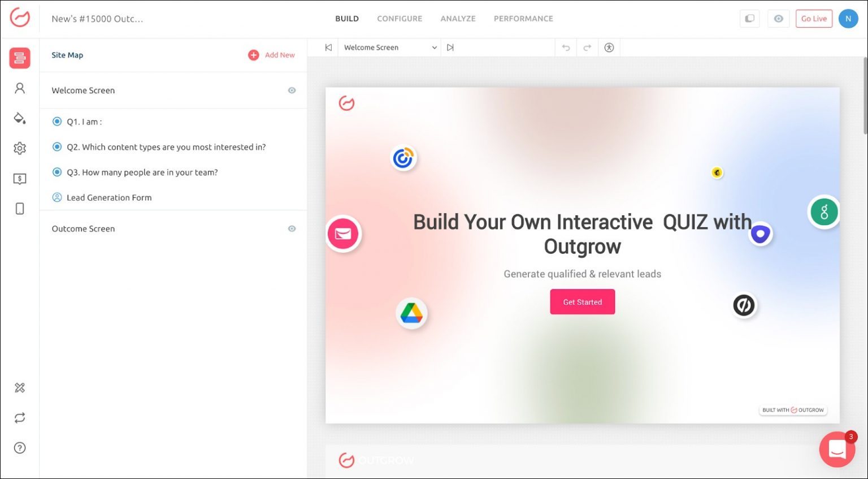Click the help question mark icon
Image resolution: width=868 pixels, height=479 pixels.
coord(20,448)
